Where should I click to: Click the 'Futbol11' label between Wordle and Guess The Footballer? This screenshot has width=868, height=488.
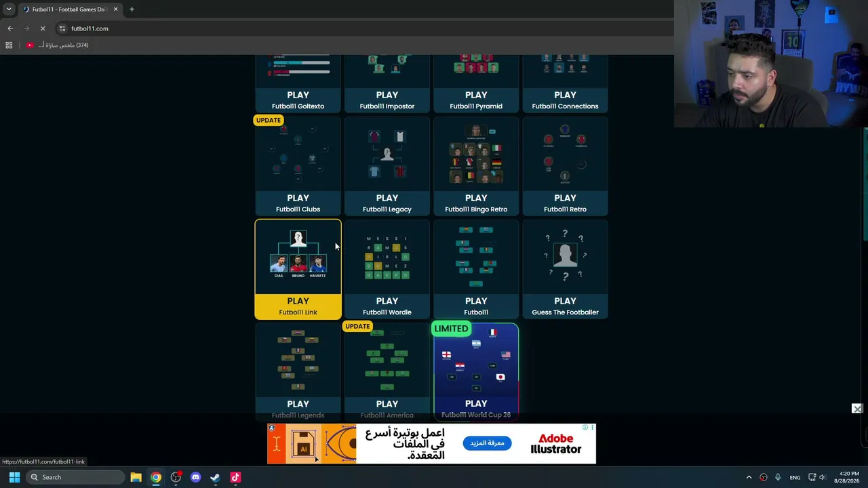coord(476,312)
